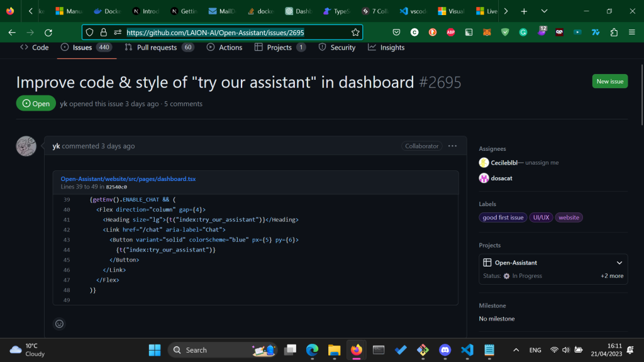
Task: Switch to the vscod browser tab
Action: (x=413, y=11)
